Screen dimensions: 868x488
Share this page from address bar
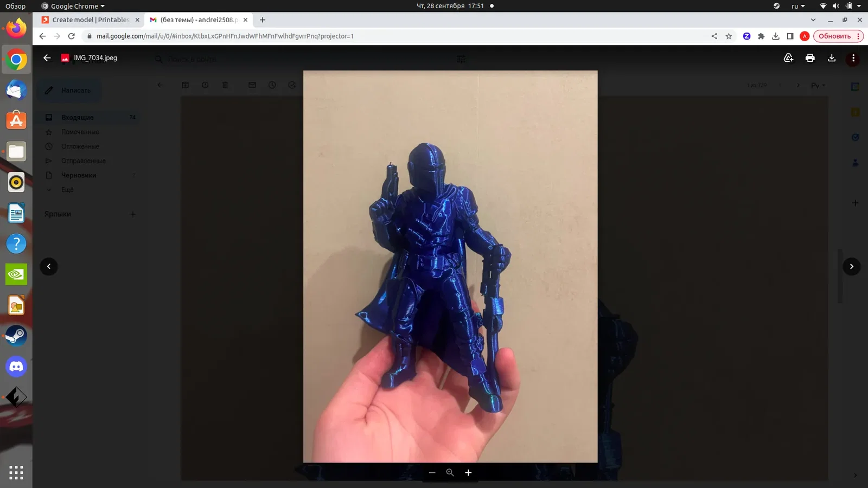[x=714, y=36]
